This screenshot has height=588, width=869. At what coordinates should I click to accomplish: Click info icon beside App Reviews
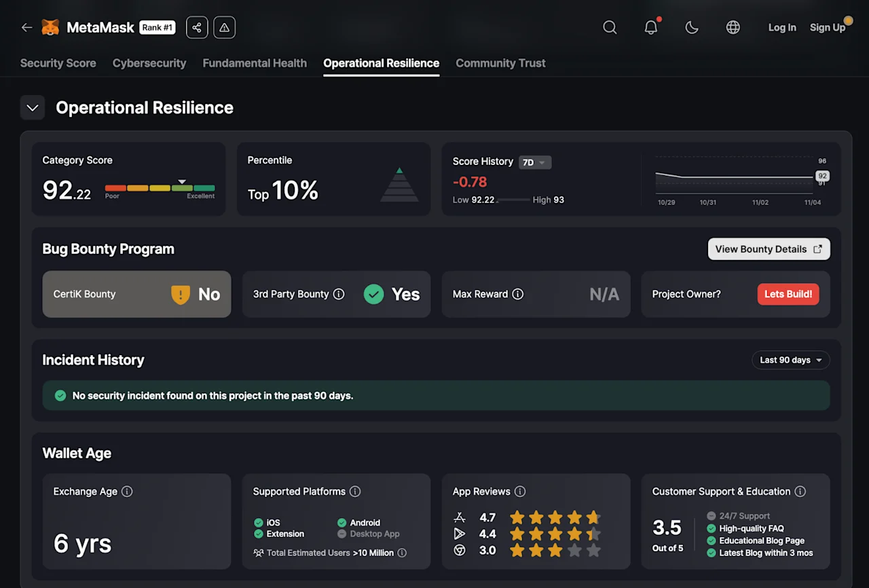tap(520, 492)
